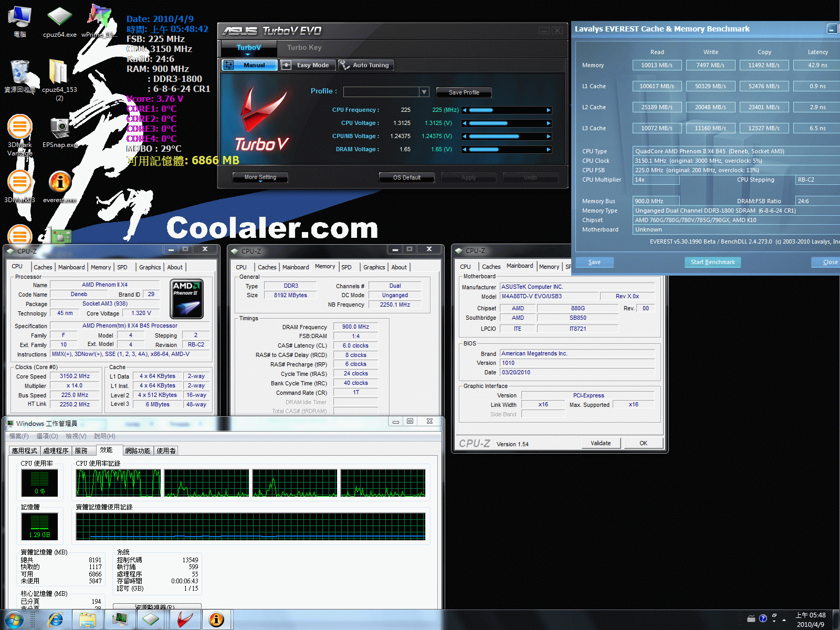Click the first CPU usage history graph
Viewport: 840px width, 630px height.
coord(119,483)
